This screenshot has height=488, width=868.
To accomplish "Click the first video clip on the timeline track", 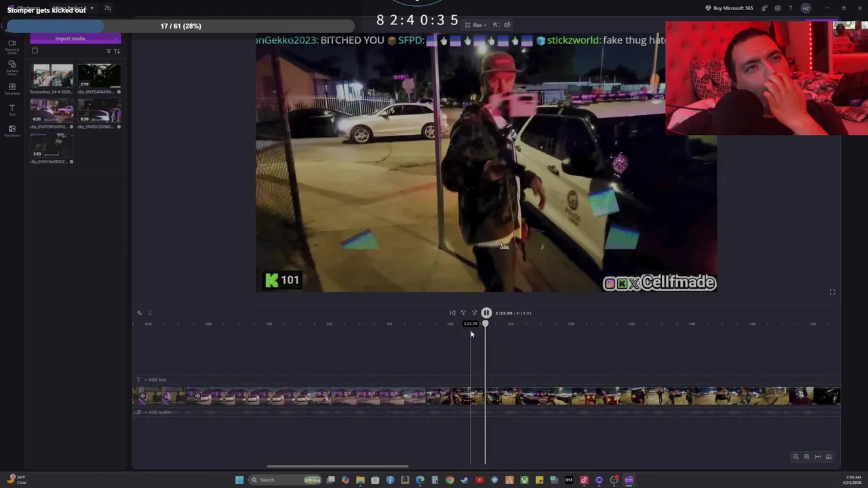I will point(159,396).
